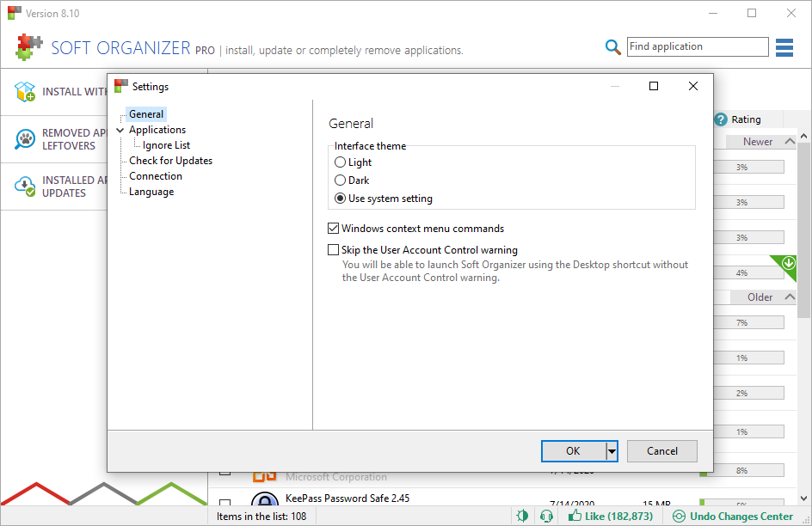This screenshot has width=812, height=526.
Task: Click the Rating column header
Action: (746, 119)
